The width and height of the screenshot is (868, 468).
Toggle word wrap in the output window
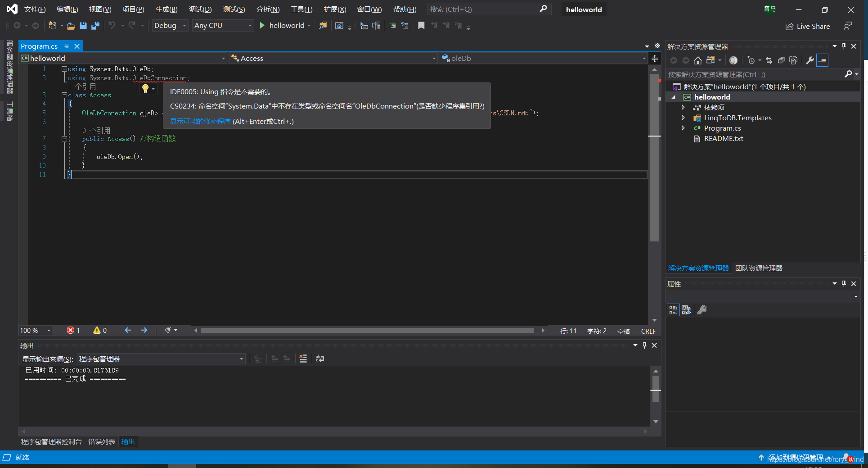(x=319, y=359)
